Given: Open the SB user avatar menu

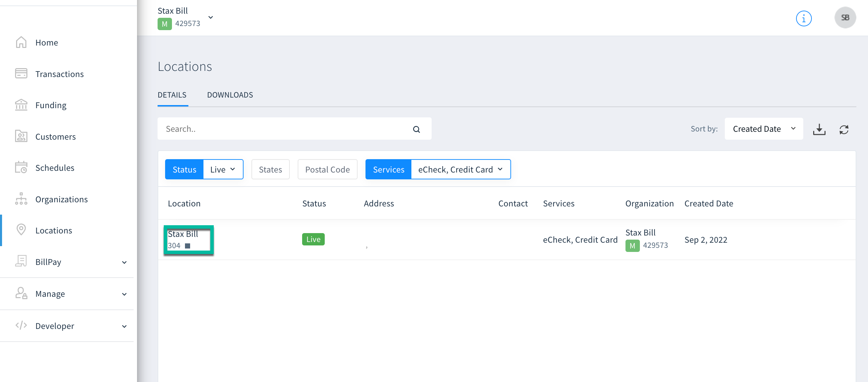Looking at the screenshot, I should [845, 18].
